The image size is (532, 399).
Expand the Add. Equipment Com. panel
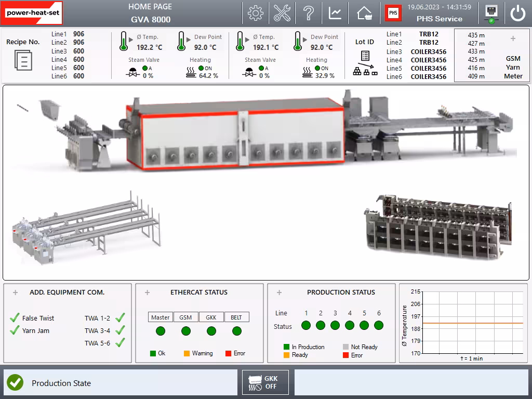click(x=15, y=292)
